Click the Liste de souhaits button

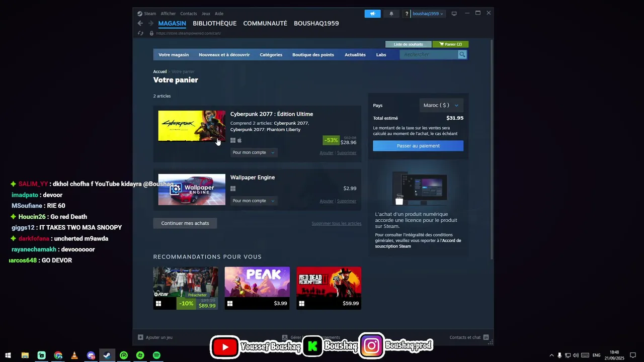(408, 44)
